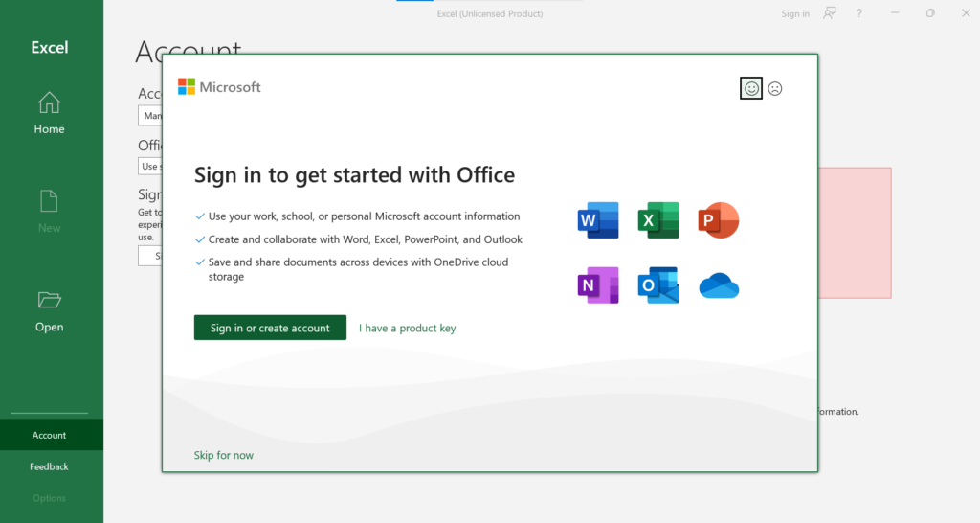Viewport: 980px width, 523px height.
Task: Click the Excel app icon in dialog
Action: click(x=658, y=220)
